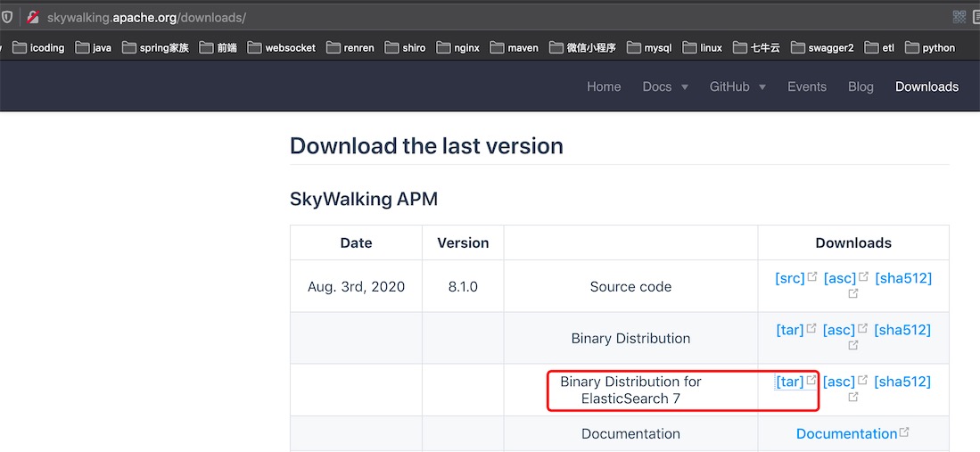Open the Documentation link in table
The height and width of the screenshot is (452, 980).
(847, 434)
